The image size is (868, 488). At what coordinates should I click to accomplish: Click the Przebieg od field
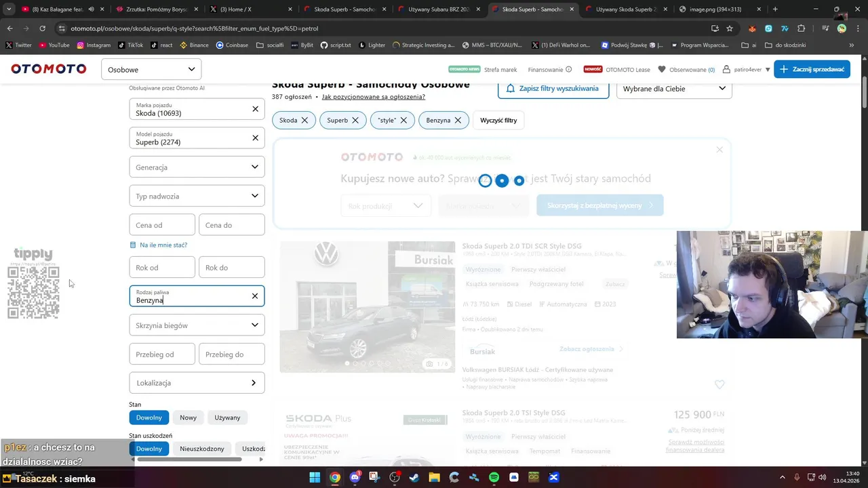162,354
